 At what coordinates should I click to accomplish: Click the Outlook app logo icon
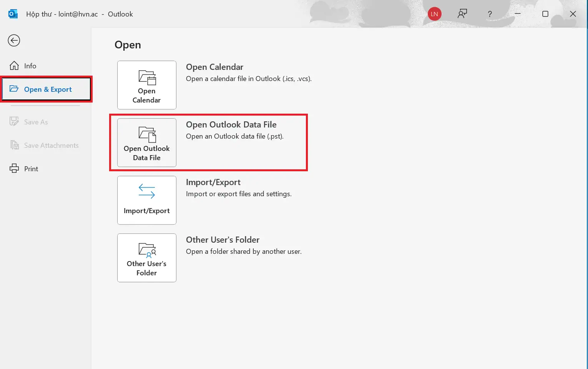click(13, 14)
